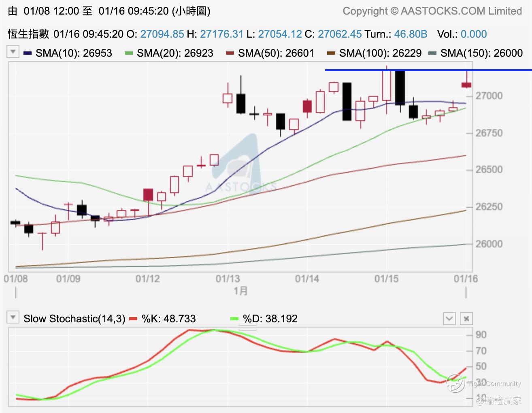Click the 01/13 date on the time axis

tap(228, 279)
